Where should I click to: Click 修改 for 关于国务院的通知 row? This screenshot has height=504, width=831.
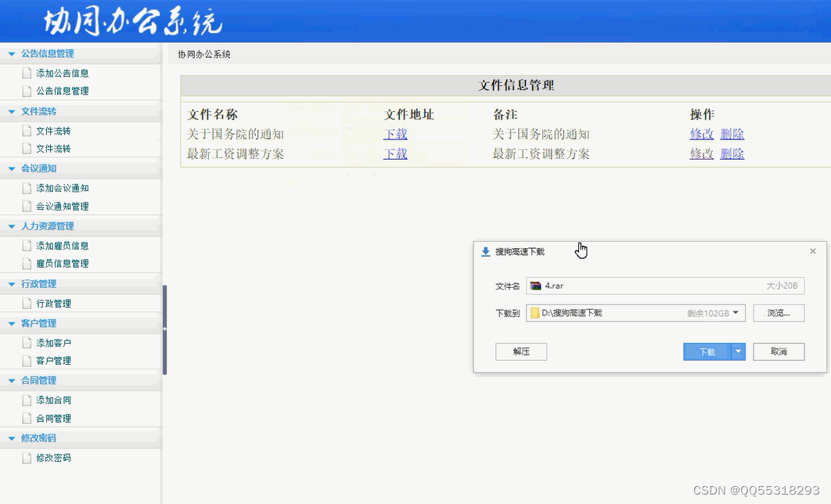click(x=702, y=134)
